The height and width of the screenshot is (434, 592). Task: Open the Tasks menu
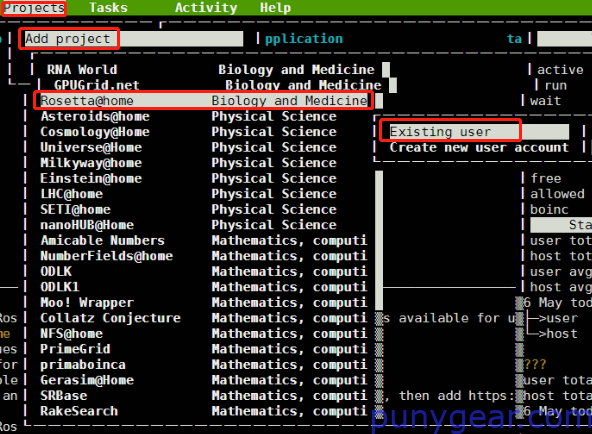108,8
